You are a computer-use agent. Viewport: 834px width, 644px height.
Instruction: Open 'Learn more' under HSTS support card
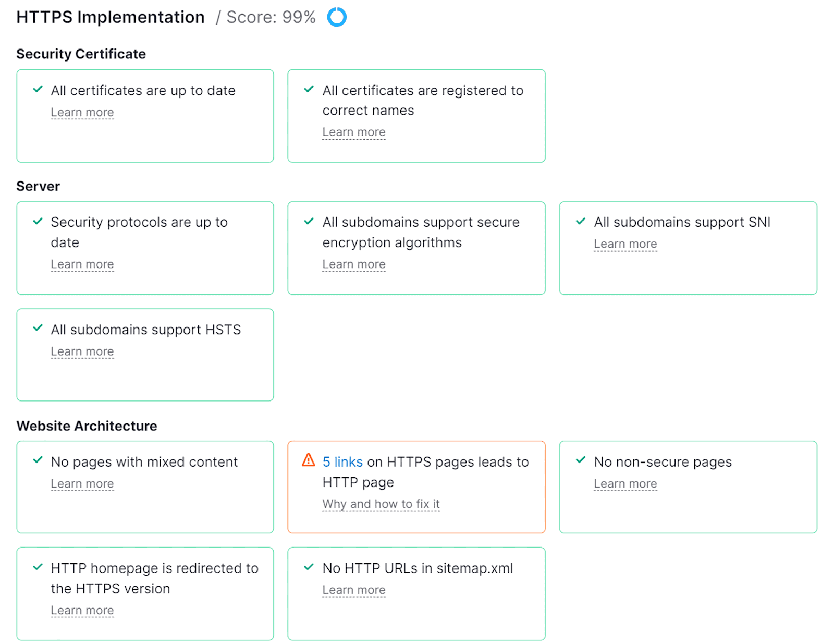(82, 351)
